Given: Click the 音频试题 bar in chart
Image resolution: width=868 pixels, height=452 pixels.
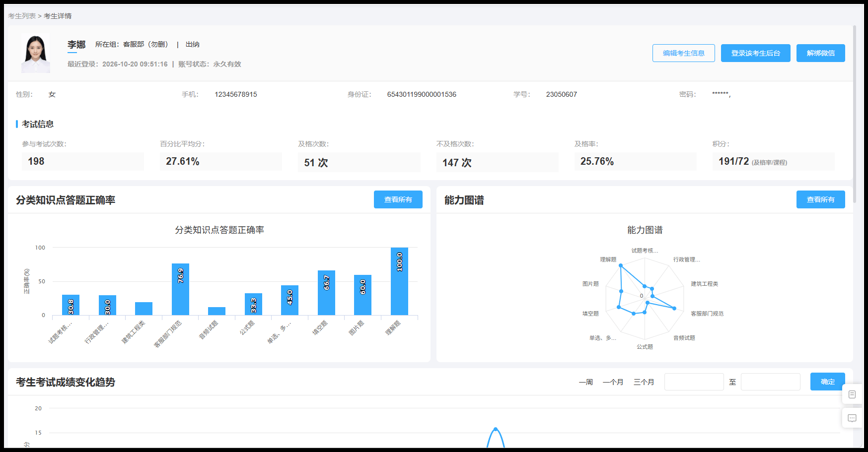Looking at the screenshot, I should 217,311.
